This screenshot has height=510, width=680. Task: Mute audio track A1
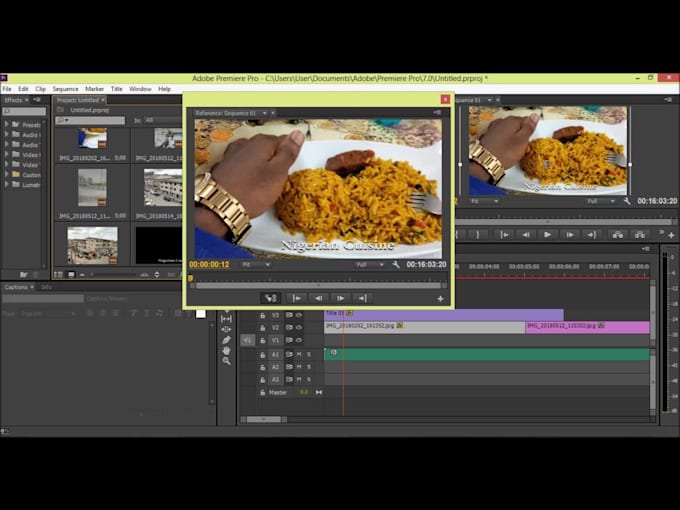tap(299, 354)
